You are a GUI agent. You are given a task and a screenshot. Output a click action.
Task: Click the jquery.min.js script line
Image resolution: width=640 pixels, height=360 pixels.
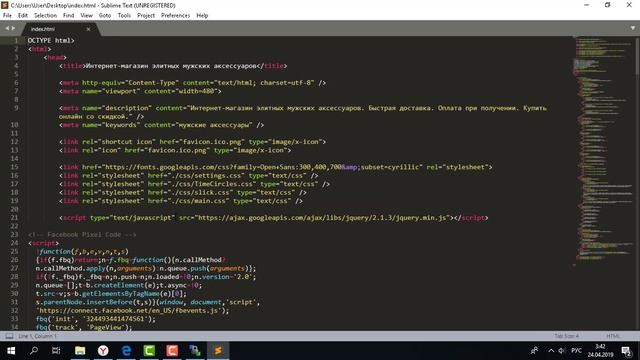click(x=273, y=218)
